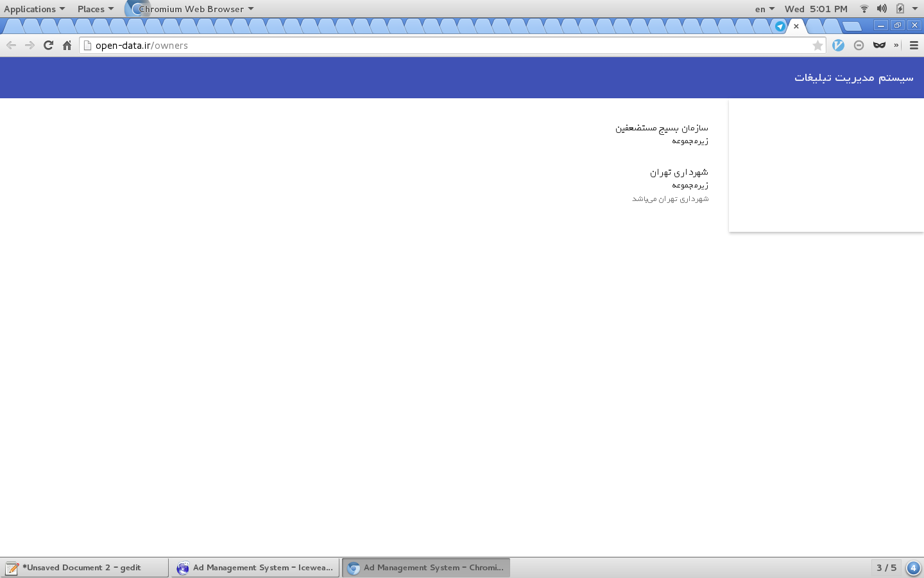This screenshot has width=924, height=578.
Task: Click the Wi-Fi network icon
Action: tap(864, 9)
